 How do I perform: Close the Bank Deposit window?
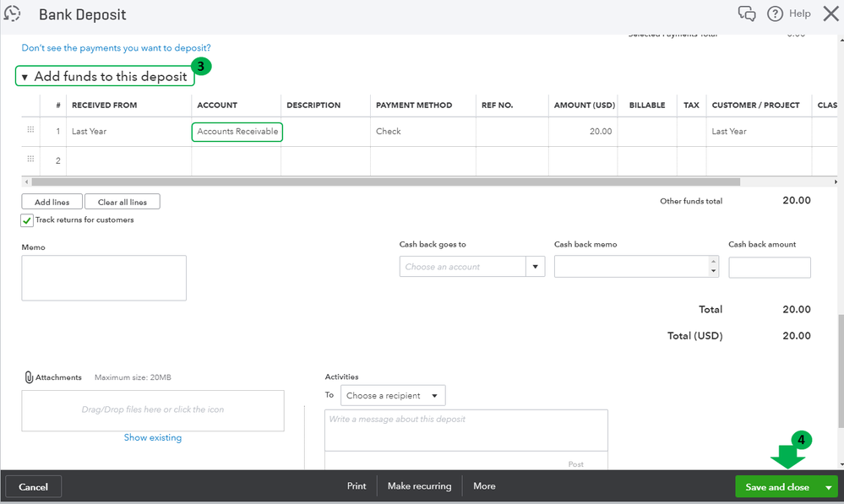click(x=830, y=14)
